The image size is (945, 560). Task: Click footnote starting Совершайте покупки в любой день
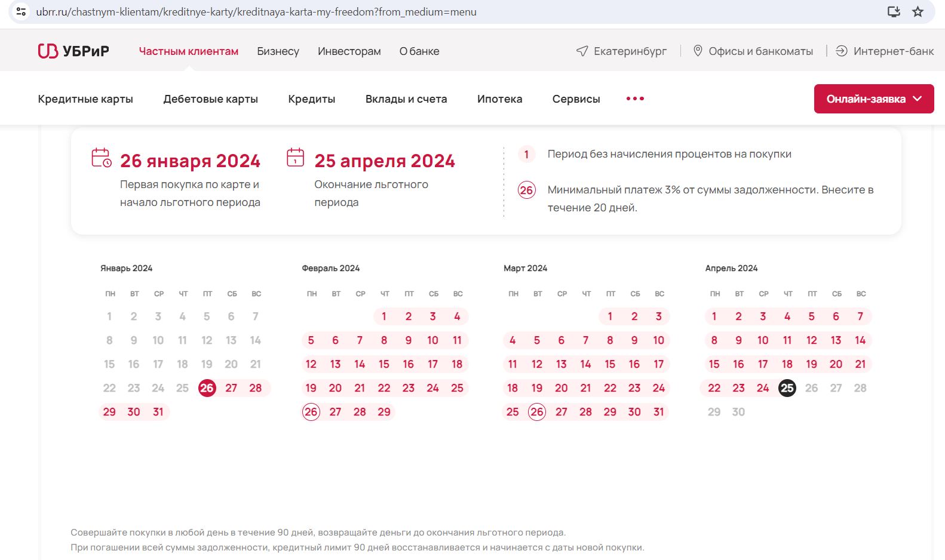(x=318, y=533)
